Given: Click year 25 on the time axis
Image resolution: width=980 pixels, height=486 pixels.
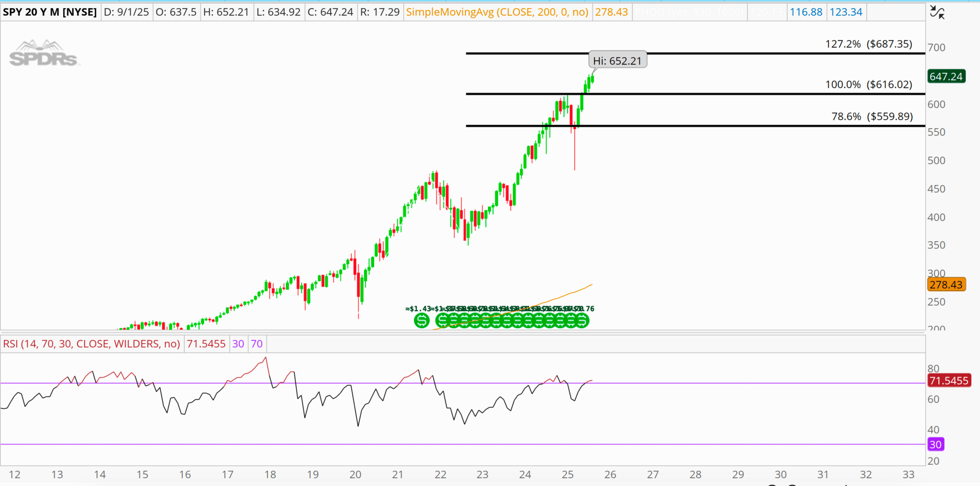Looking at the screenshot, I should pyautogui.click(x=568, y=474).
